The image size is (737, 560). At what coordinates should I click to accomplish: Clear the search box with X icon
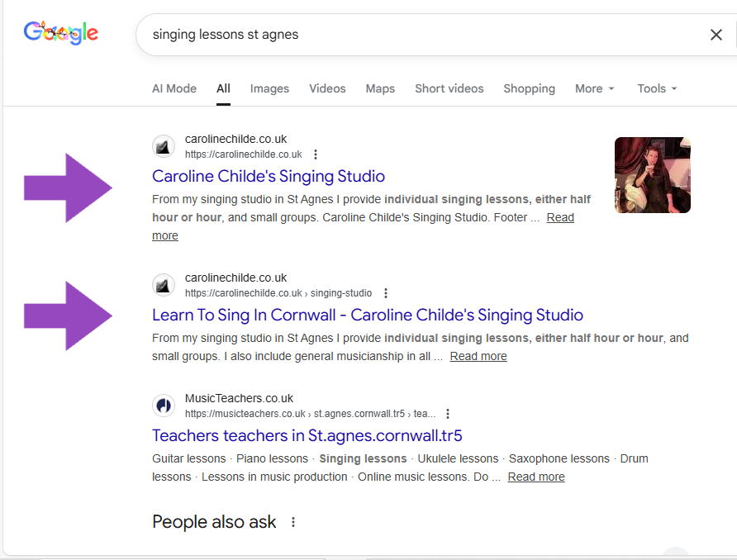[x=716, y=35]
